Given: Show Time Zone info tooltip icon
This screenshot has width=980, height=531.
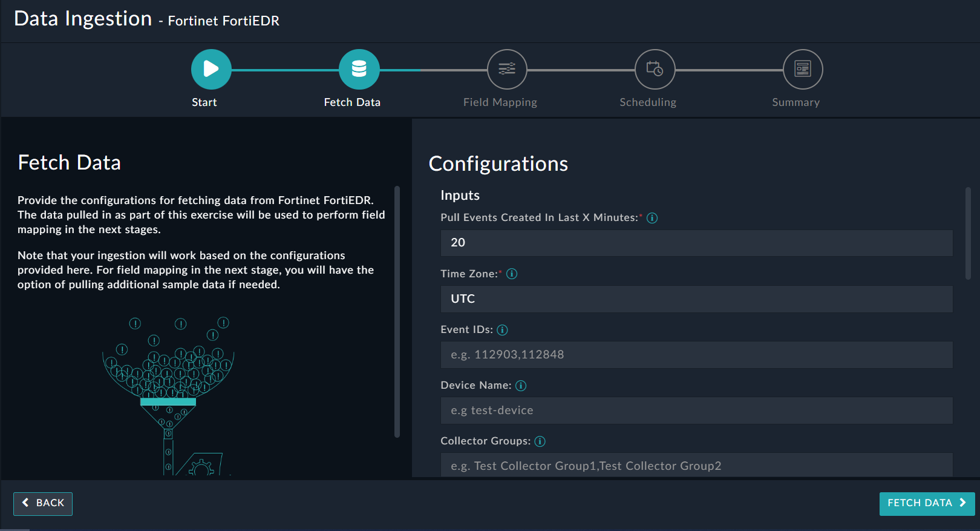Looking at the screenshot, I should (512, 274).
